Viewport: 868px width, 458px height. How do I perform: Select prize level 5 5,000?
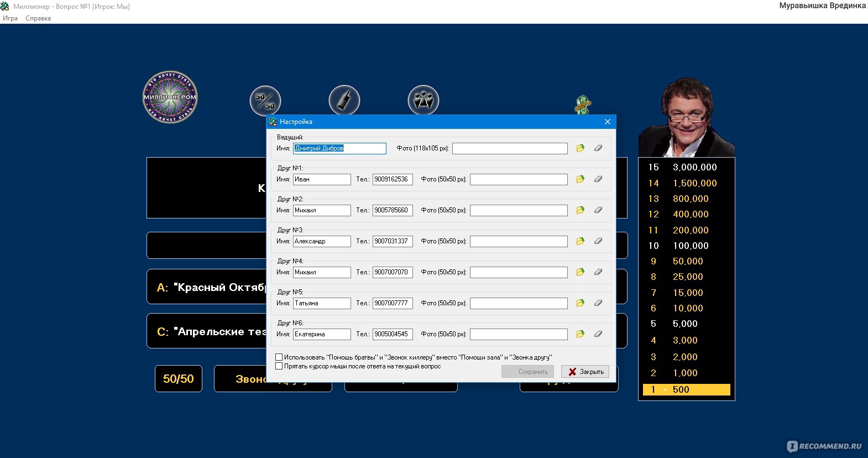[x=686, y=324]
